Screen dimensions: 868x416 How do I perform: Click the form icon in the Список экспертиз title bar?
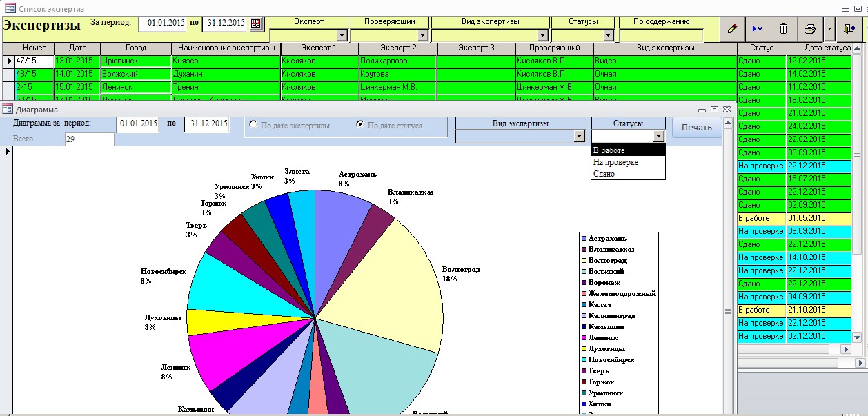(10, 8)
